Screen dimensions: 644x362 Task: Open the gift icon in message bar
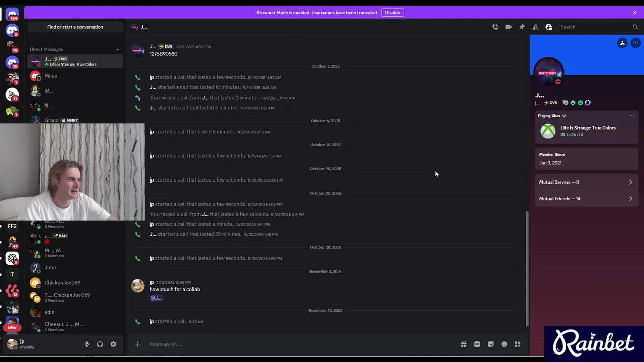click(x=464, y=344)
